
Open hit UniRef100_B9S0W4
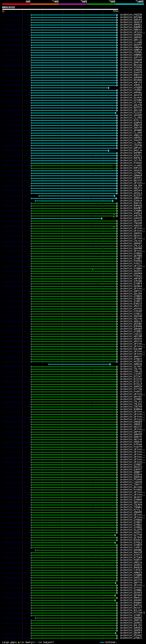tap(131, 17)
